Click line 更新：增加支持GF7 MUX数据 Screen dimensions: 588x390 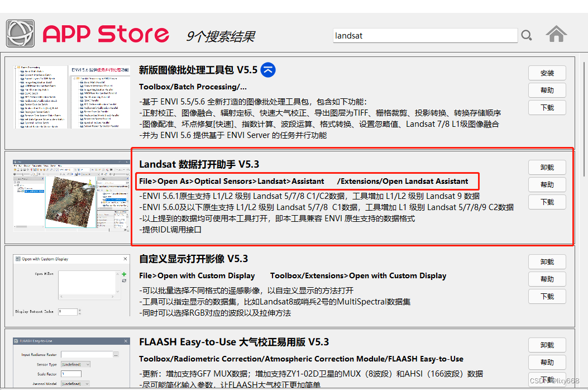(x=311, y=374)
